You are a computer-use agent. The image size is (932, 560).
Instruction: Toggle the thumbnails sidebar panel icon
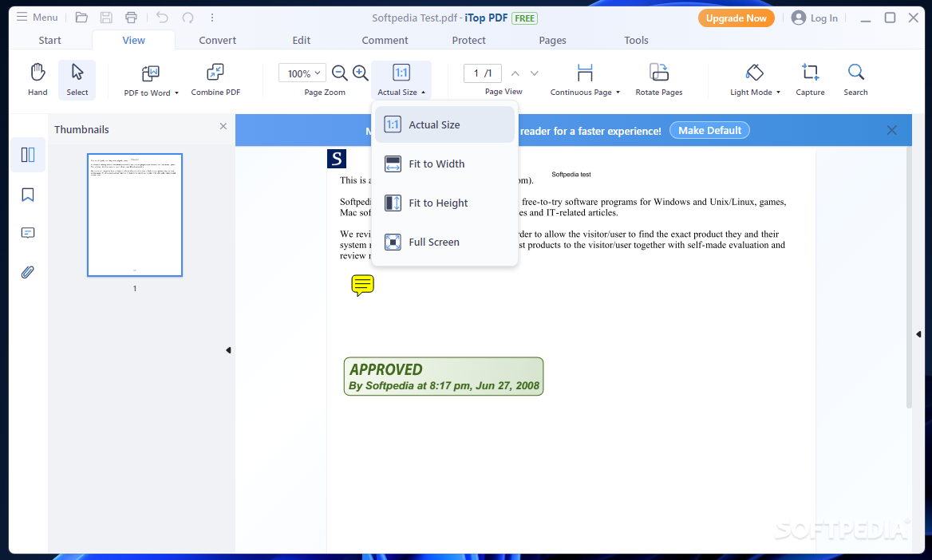click(x=28, y=155)
